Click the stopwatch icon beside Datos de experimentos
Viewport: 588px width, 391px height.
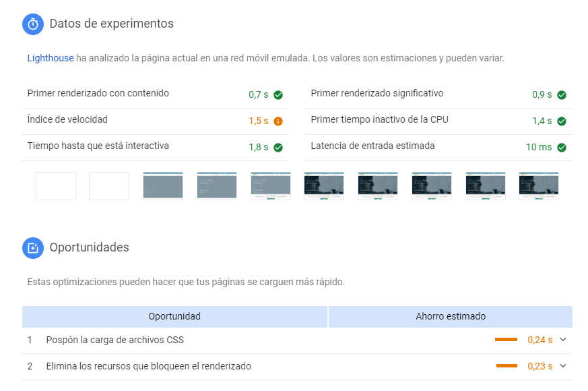[33, 24]
